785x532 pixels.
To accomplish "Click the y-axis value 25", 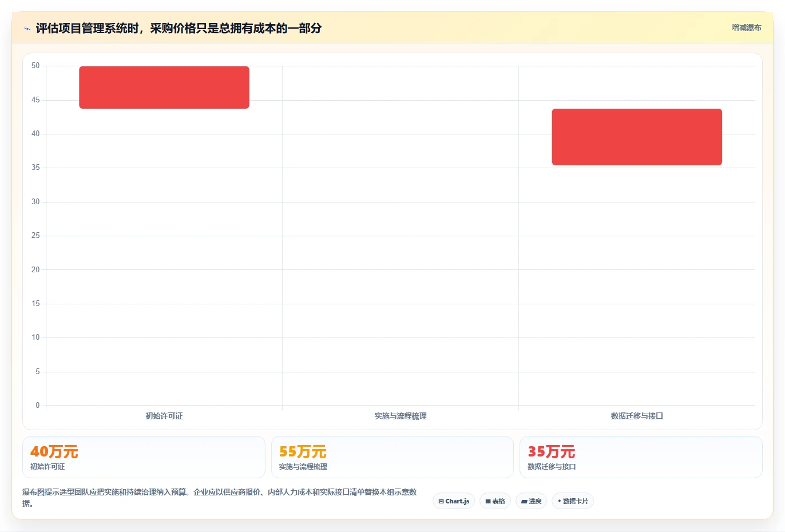I will [35, 236].
